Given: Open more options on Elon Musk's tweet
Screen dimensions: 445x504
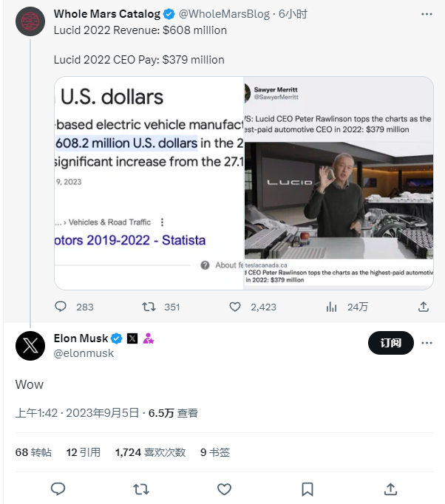Looking at the screenshot, I should point(427,343).
